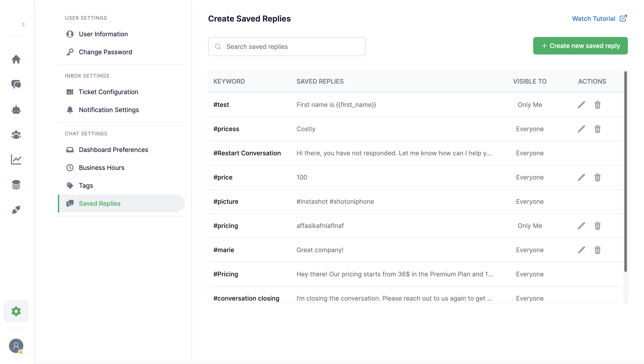Open the analytics chart icon
Screen dimensions: 644x364
[x=16, y=160]
